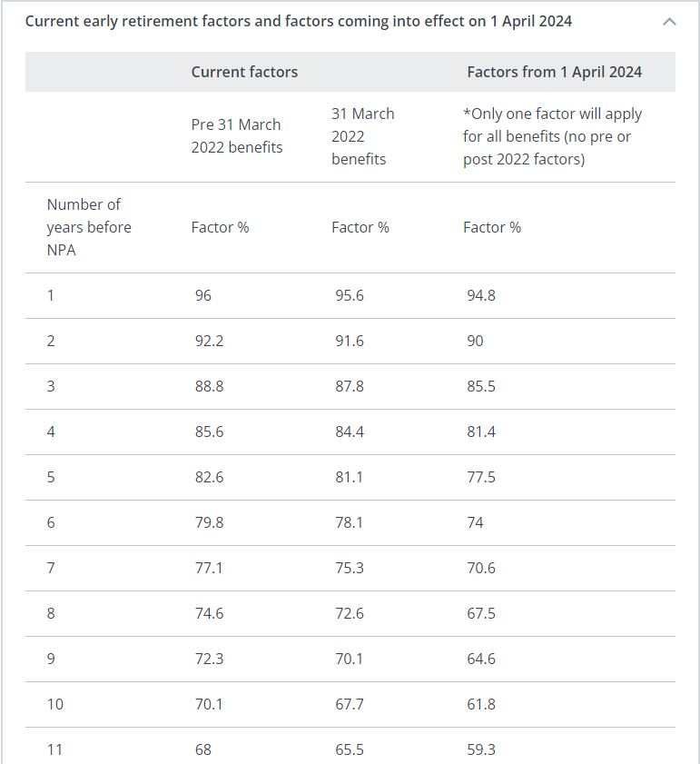The height and width of the screenshot is (764, 700).
Task: Select the Factors from 1 April 2024 header
Action: (555, 72)
